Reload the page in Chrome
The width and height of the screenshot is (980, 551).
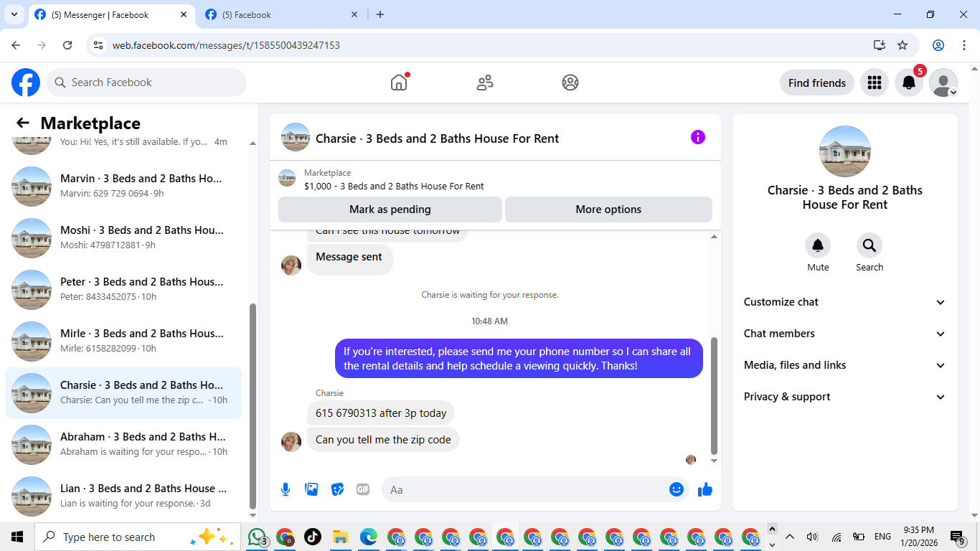point(67,45)
